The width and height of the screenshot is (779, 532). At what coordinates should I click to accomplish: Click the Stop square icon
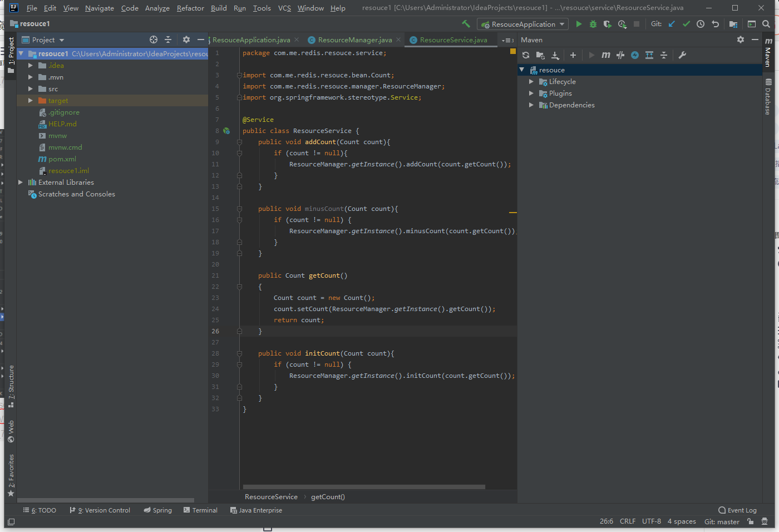pos(637,24)
